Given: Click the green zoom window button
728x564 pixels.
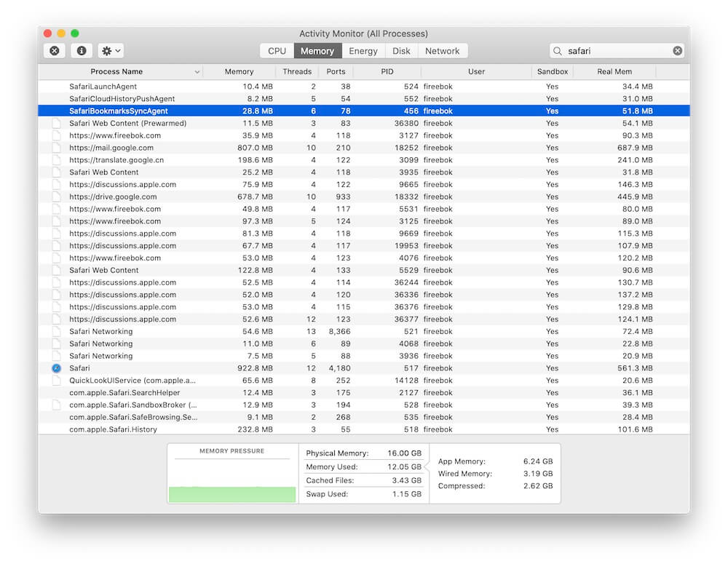Looking at the screenshot, I should [75, 33].
